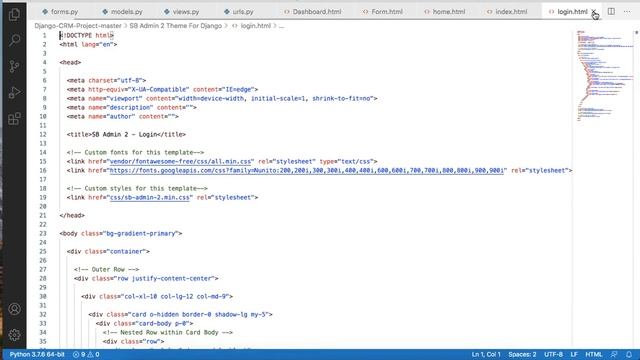Click the closing </head> tag line
Screen dimensions: 640x360
point(72,216)
